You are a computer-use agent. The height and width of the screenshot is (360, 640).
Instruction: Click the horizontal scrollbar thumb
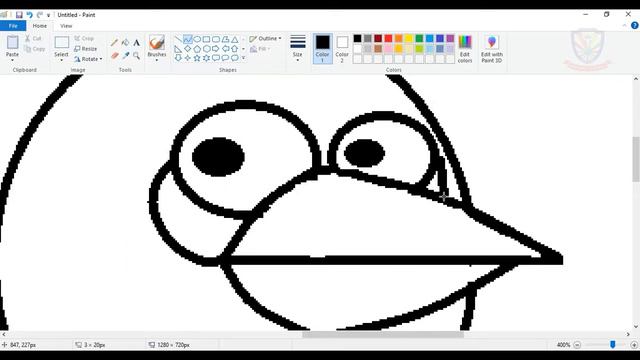383,334
